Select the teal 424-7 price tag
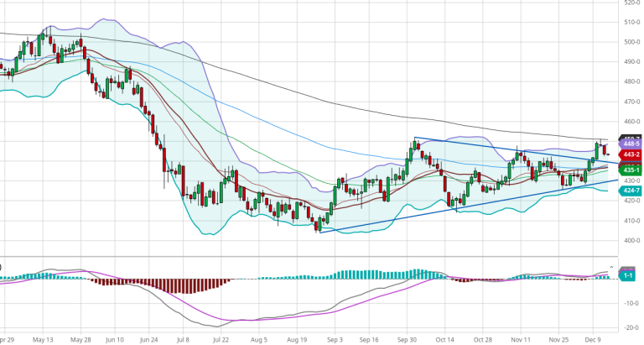Screen dimensions: 644x345 click(x=630, y=191)
